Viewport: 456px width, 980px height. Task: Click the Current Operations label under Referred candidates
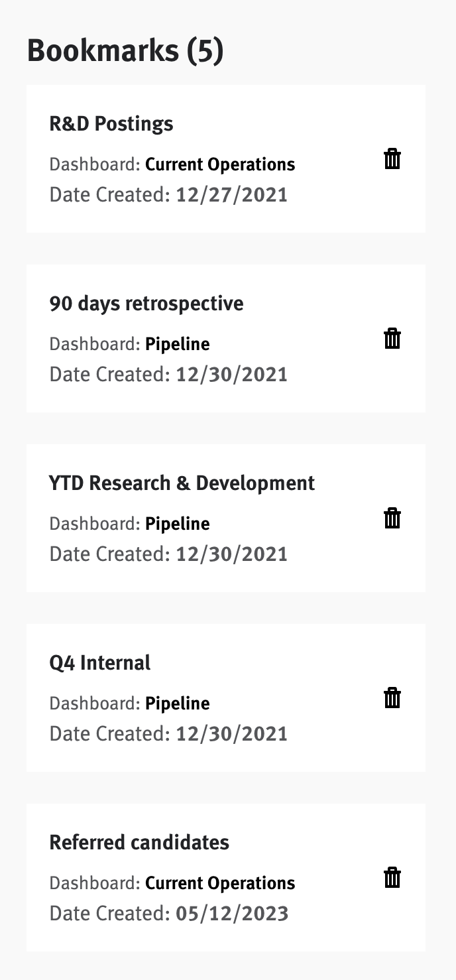[x=219, y=883]
